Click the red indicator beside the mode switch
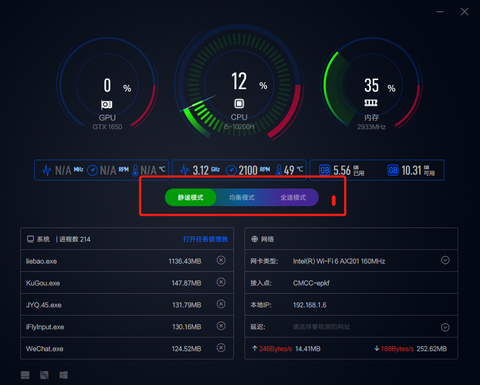The width and height of the screenshot is (480, 385). (x=334, y=200)
